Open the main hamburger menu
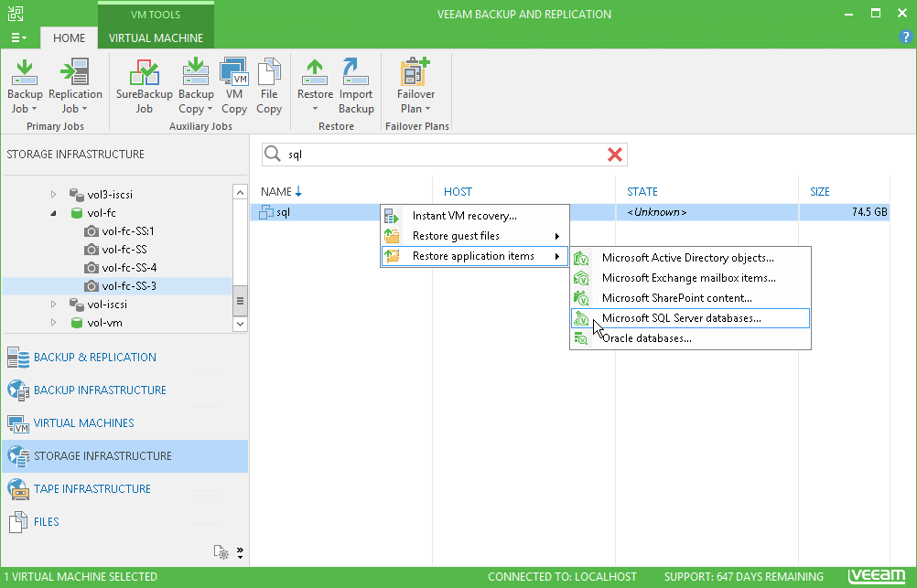The height and width of the screenshot is (588, 917). click(x=18, y=38)
